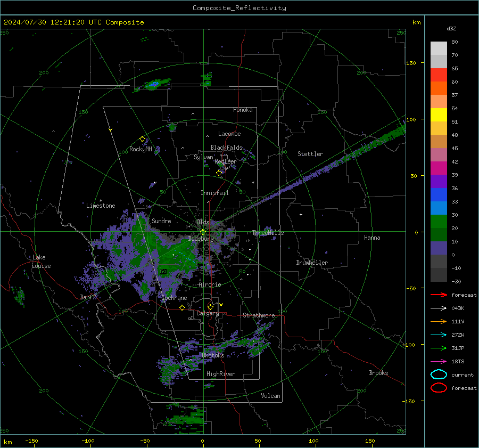Click the ThreeHills label
The width and height of the screenshot is (479, 448).
pyautogui.click(x=268, y=233)
